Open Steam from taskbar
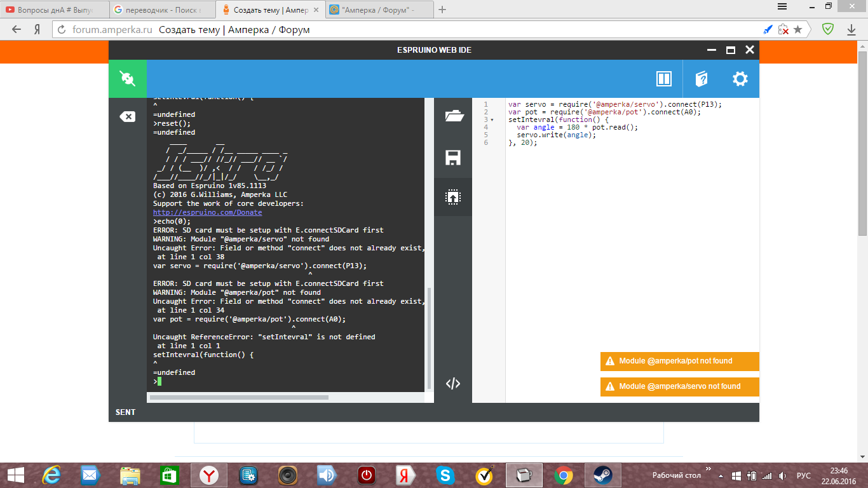The width and height of the screenshot is (868, 488). pyautogui.click(x=603, y=475)
